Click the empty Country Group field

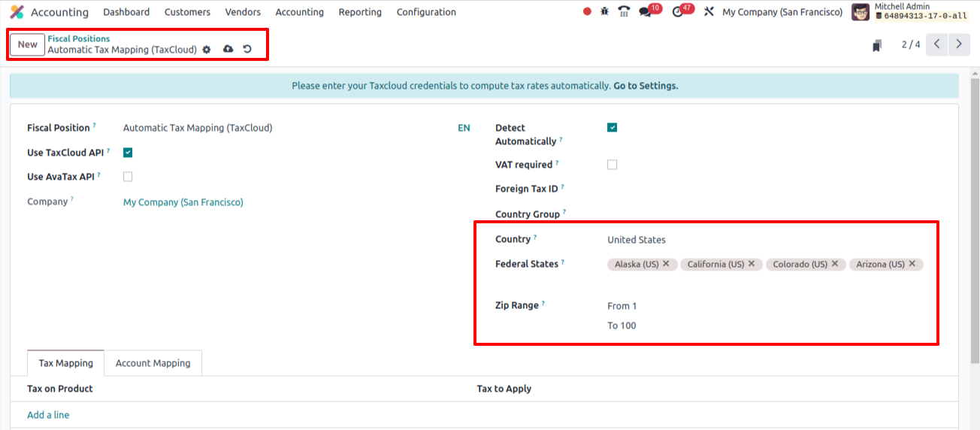click(x=775, y=214)
